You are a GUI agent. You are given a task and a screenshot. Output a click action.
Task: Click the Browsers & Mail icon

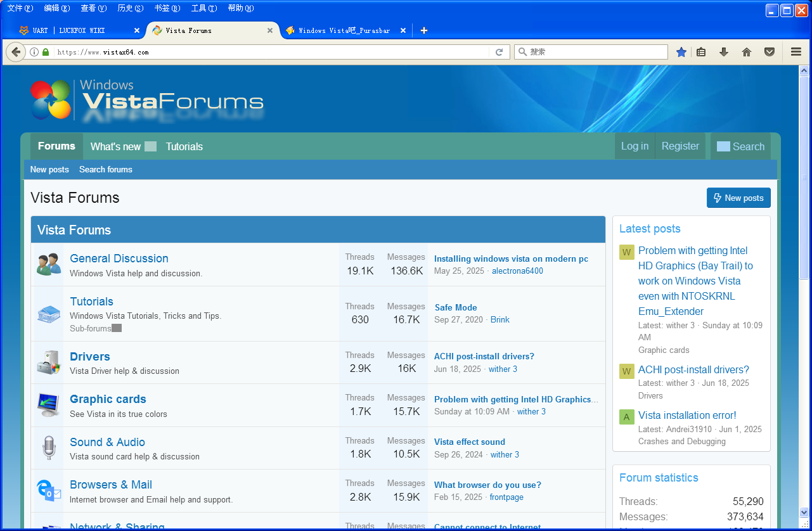click(49, 490)
